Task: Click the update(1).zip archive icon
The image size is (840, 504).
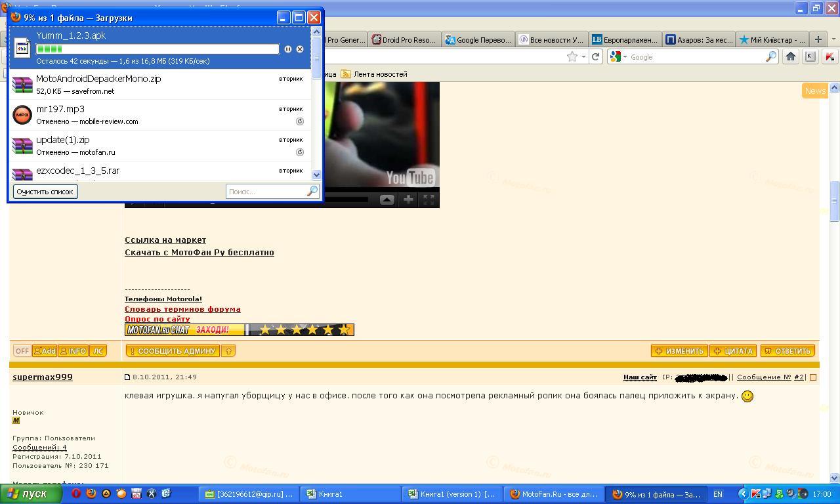Action: click(x=22, y=146)
